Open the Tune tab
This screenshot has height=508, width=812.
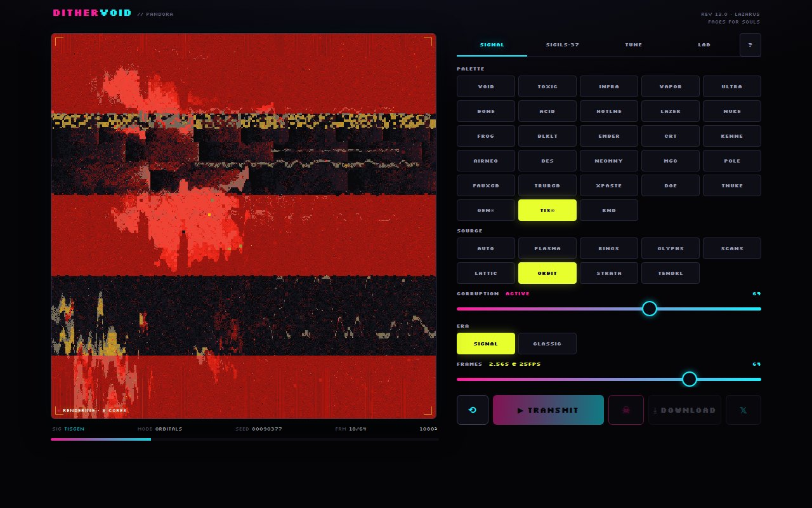(x=634, y=44)
